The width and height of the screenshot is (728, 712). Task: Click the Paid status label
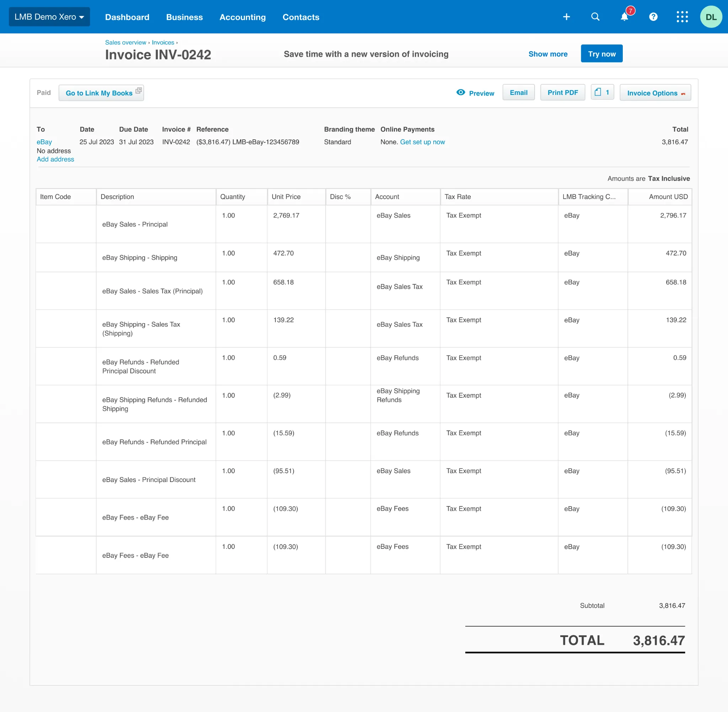(x=44, y=92)
